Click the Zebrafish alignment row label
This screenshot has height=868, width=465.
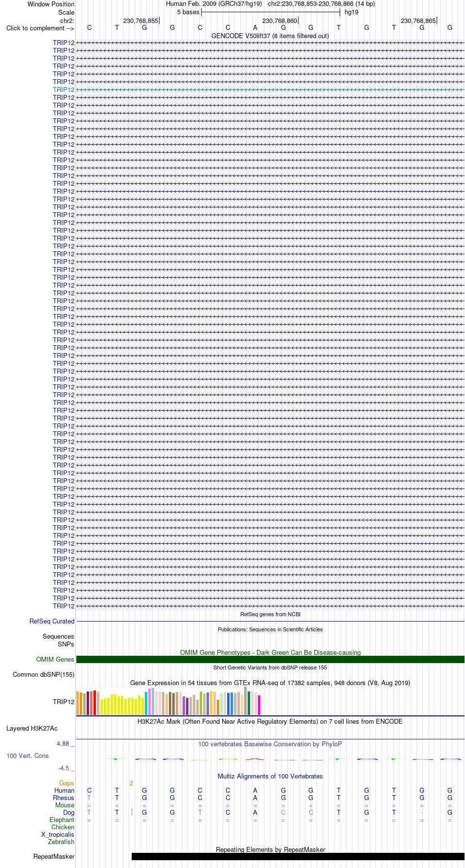click(x=61, y=842)
